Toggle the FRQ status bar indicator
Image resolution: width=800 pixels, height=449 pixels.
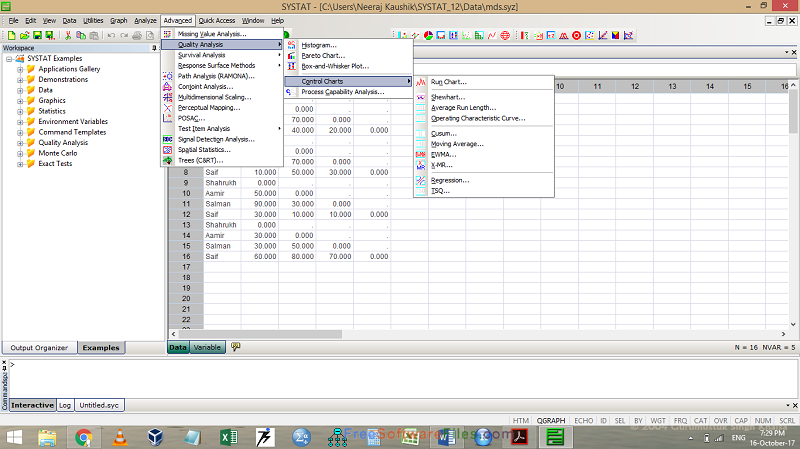point(681,420)
